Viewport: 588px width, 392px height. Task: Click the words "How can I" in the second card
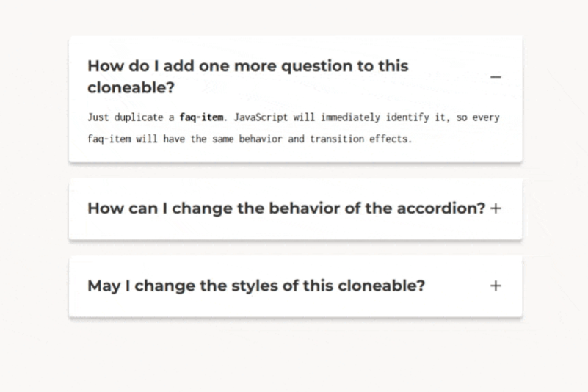(x=127, y=208)
